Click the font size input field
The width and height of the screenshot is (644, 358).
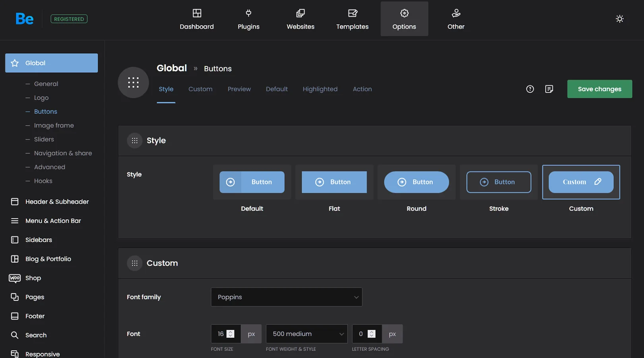220,334
